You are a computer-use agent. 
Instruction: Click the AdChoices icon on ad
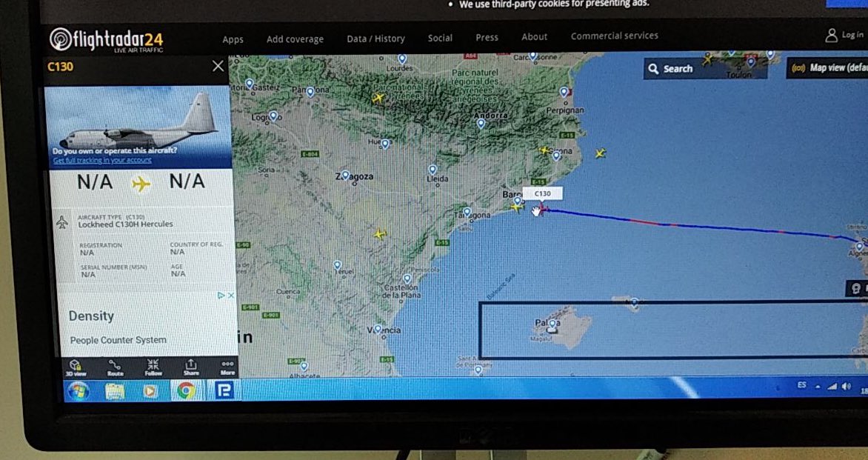pos(221,296)
